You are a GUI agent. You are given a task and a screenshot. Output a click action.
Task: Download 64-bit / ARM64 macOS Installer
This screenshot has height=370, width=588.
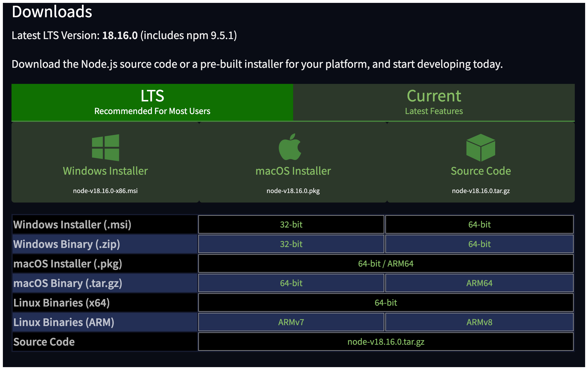coord(386,263)
